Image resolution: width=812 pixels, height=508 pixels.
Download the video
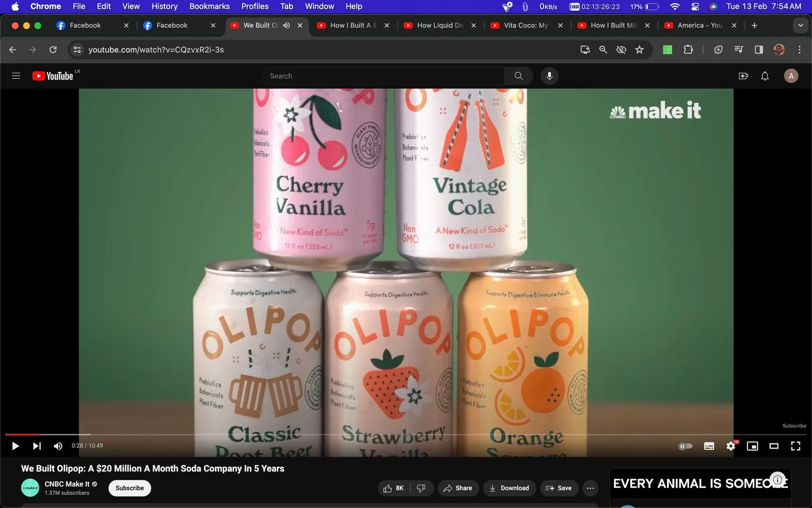click(x=509, y=488)
